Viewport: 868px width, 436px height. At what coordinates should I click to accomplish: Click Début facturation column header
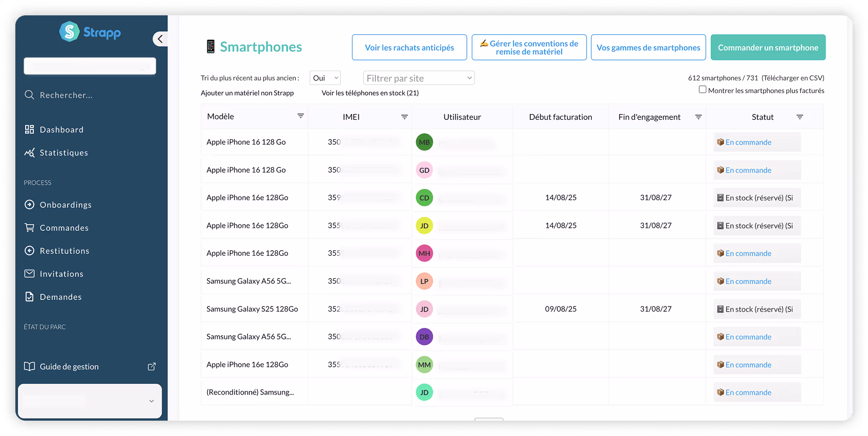click(x=560, y=117)
